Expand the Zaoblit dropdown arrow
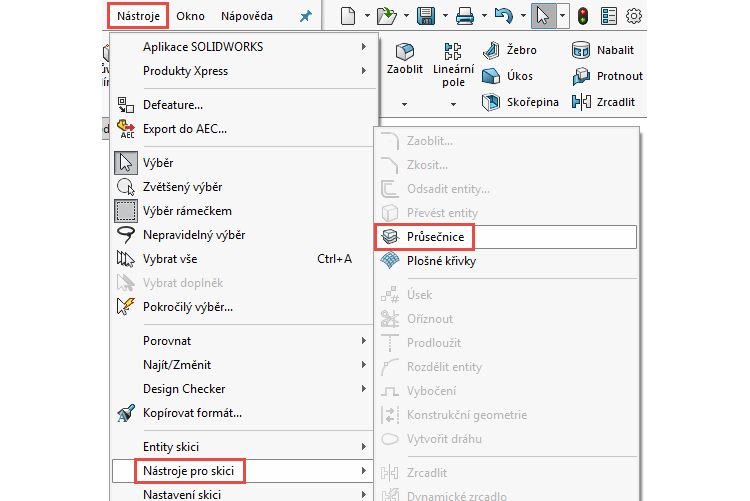Viewport: 750px width, 501px height. (405, 104)
